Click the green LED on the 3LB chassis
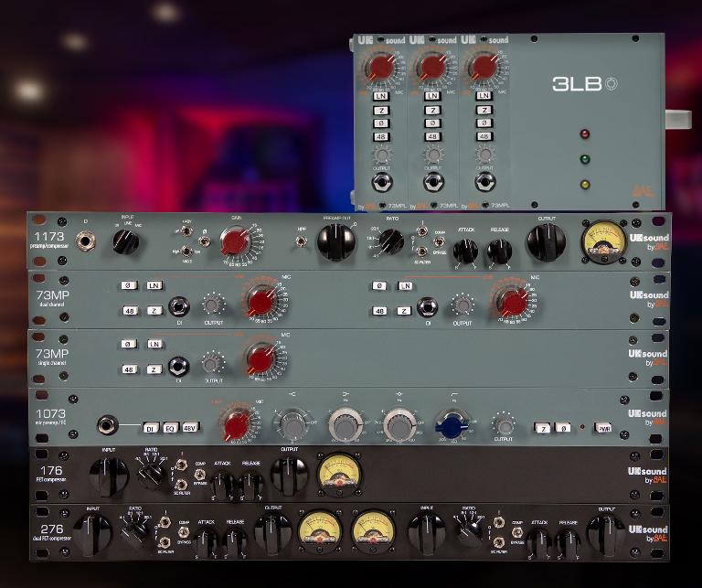The image size is (702, 588). tap(585, 159)
